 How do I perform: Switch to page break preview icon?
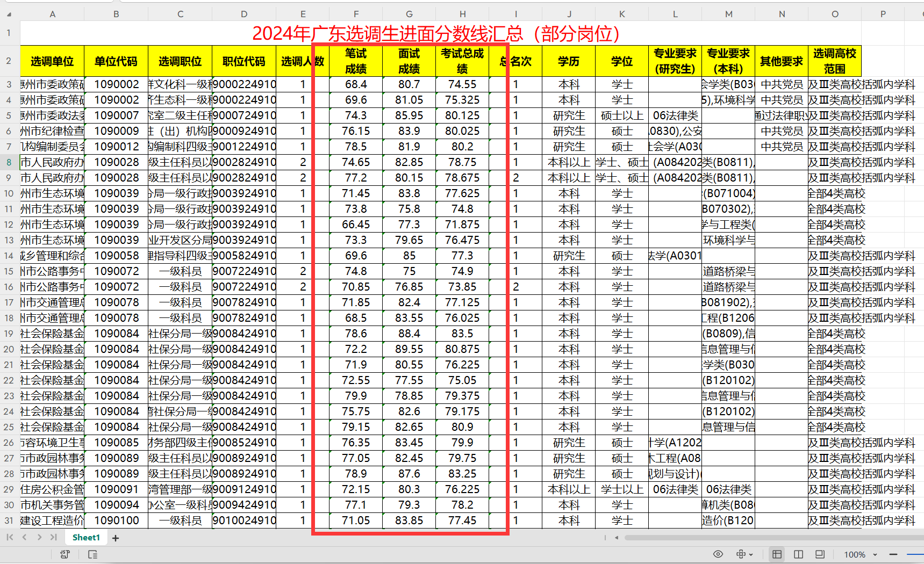[798, 554]
